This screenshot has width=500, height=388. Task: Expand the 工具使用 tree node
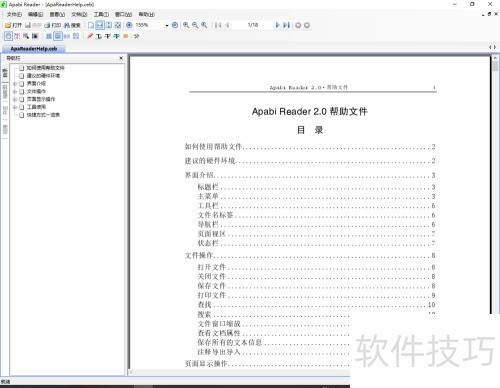point(15,107)
